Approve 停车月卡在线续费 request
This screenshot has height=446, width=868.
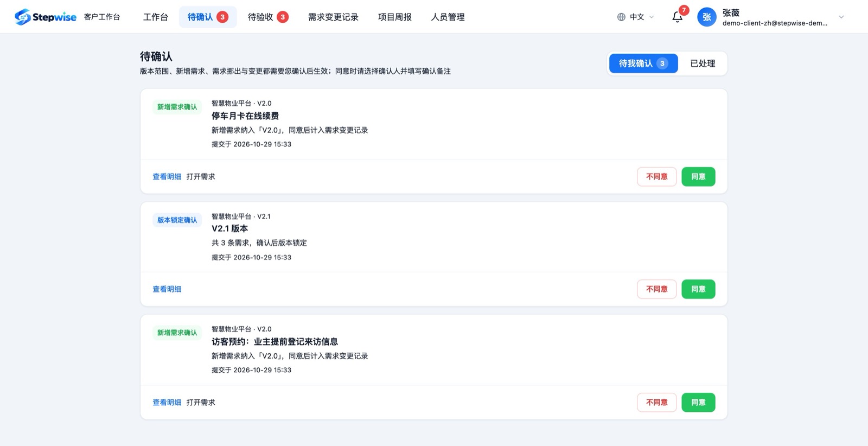coord(698,176)
